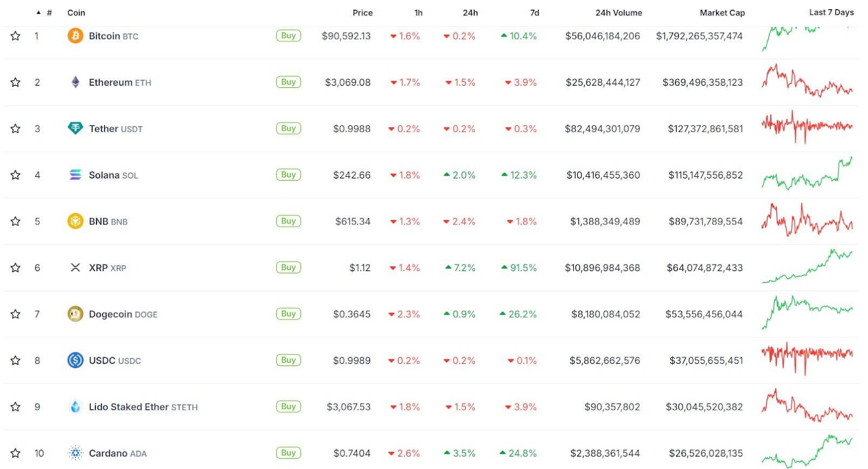Click Buy button for Dogecoin
Viewport: 868px width, 469px height.
[x=289, y=314]
